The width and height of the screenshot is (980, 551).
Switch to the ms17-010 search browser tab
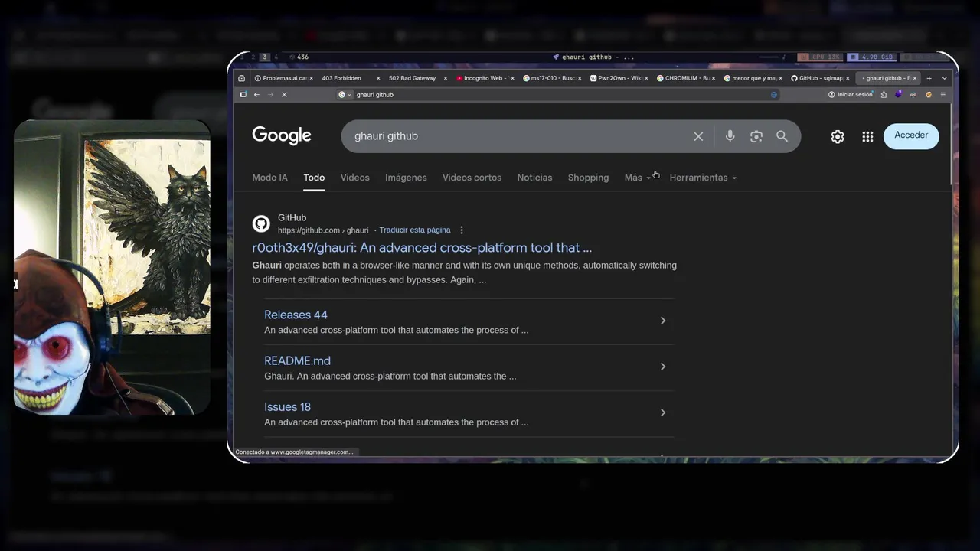click(552, 78)
